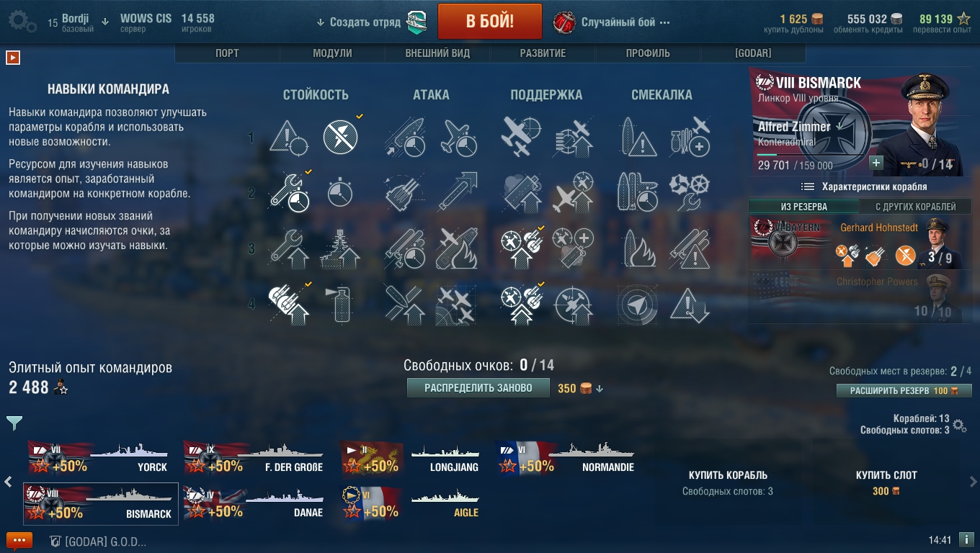Image resolution: width=980 pixels, height=553 pixels.
Task: Switch to the МОДУЛИ tab
Action: [x=332, y=53]
